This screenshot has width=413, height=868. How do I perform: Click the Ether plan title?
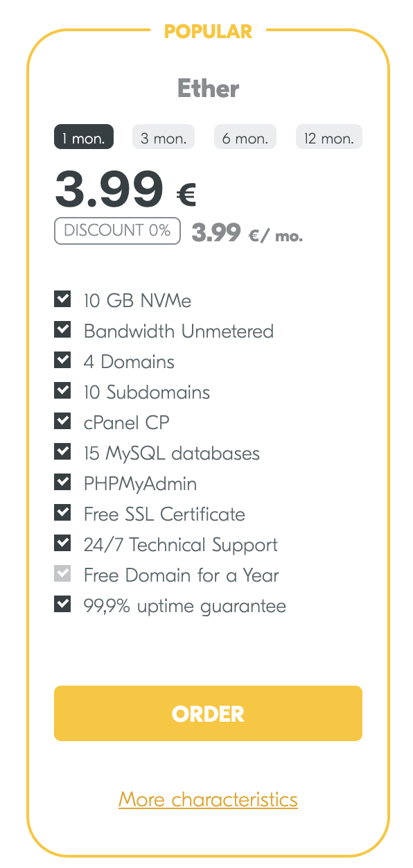coord(208,89)
